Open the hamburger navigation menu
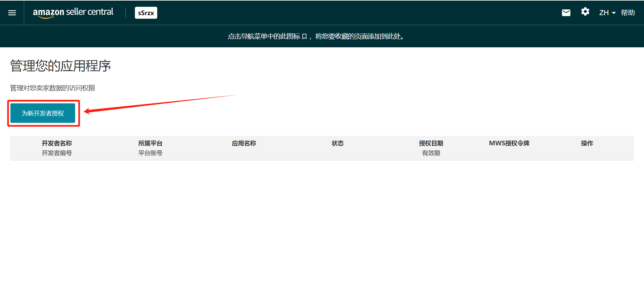Image resolution: width=644 pixels, height=295 pixels. 12,13
